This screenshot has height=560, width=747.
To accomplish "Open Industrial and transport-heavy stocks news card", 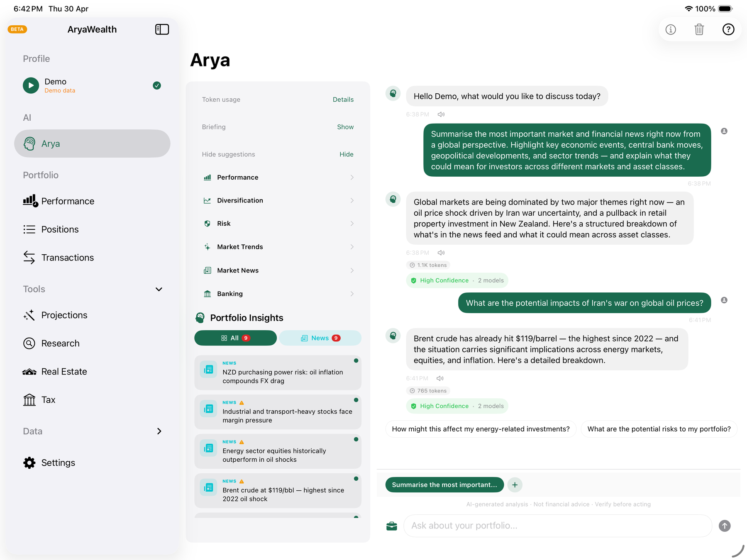I will (278, 412).
